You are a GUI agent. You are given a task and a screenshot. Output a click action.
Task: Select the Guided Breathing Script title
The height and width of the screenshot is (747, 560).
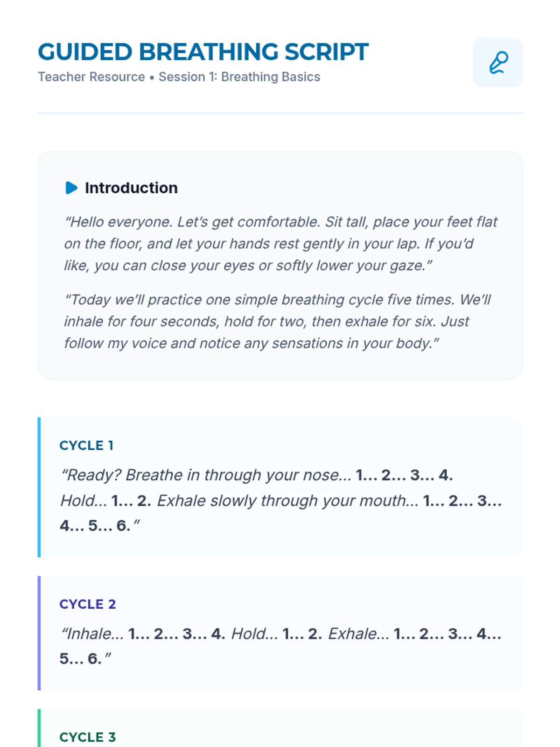(203, 52)
